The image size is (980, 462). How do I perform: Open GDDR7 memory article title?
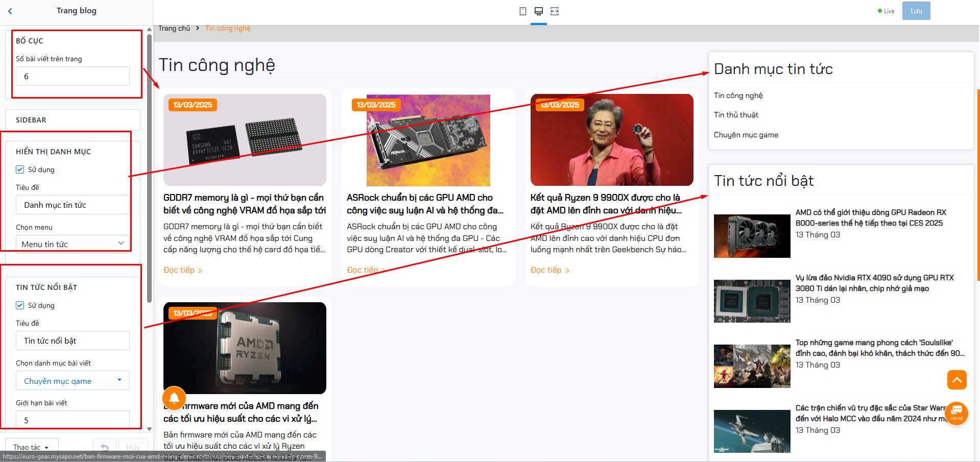[245, 204]
